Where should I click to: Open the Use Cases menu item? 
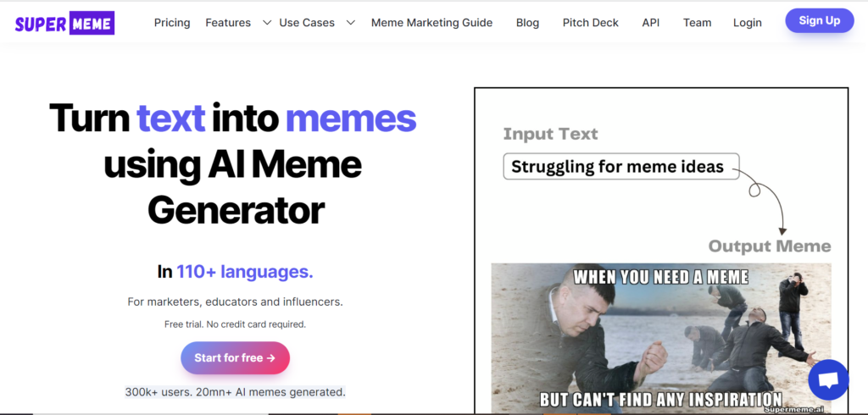tap(307, 23)
